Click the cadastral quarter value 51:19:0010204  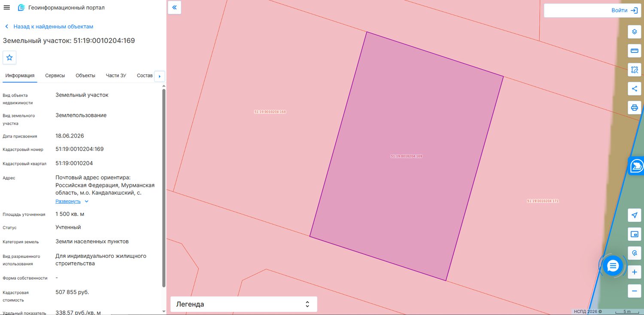click(x=74, y=163)
